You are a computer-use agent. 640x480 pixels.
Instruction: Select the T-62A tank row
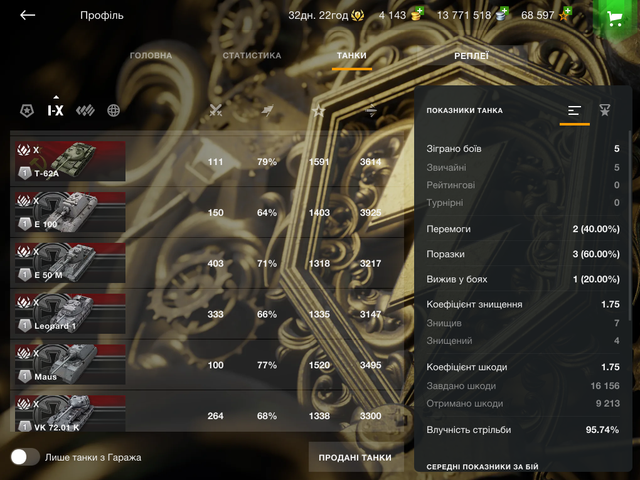207,162
